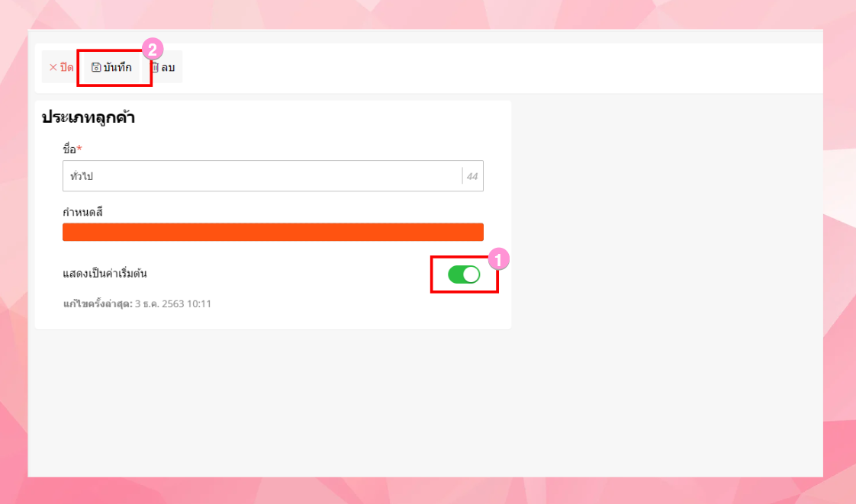Click the white knob of the green toggle

tap(471, 274)
